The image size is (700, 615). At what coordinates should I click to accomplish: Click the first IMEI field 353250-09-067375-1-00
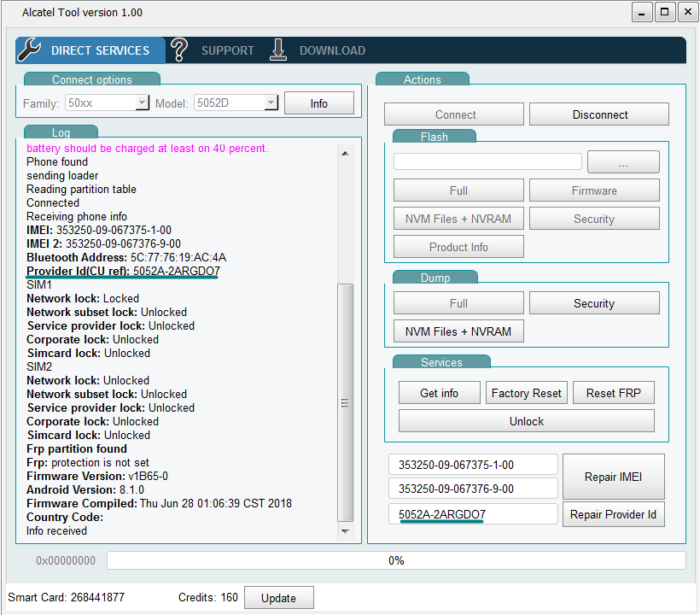pyautogui.click(x=473, y=465)
